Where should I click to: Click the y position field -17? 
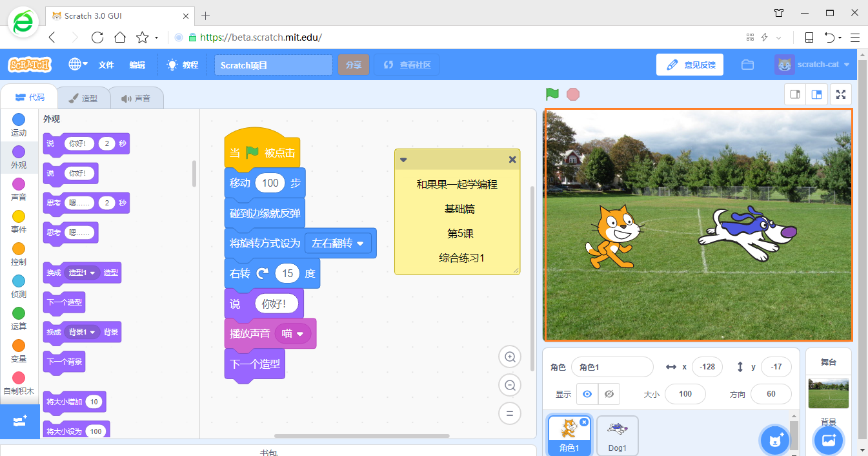tap(776, 367)
